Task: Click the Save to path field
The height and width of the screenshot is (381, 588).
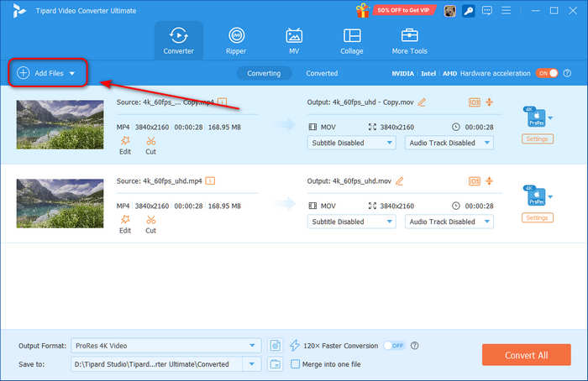Action: click(157, 363)
